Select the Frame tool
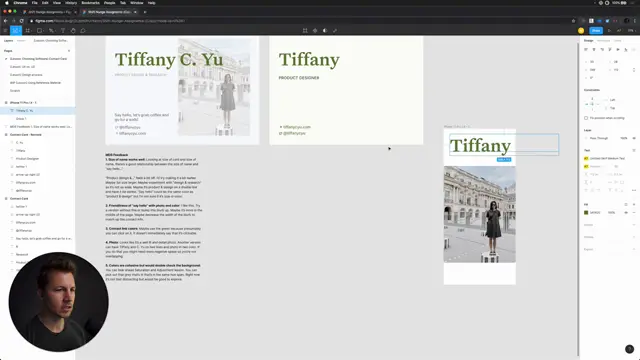 pyautogui.click(x=28, y=31)
